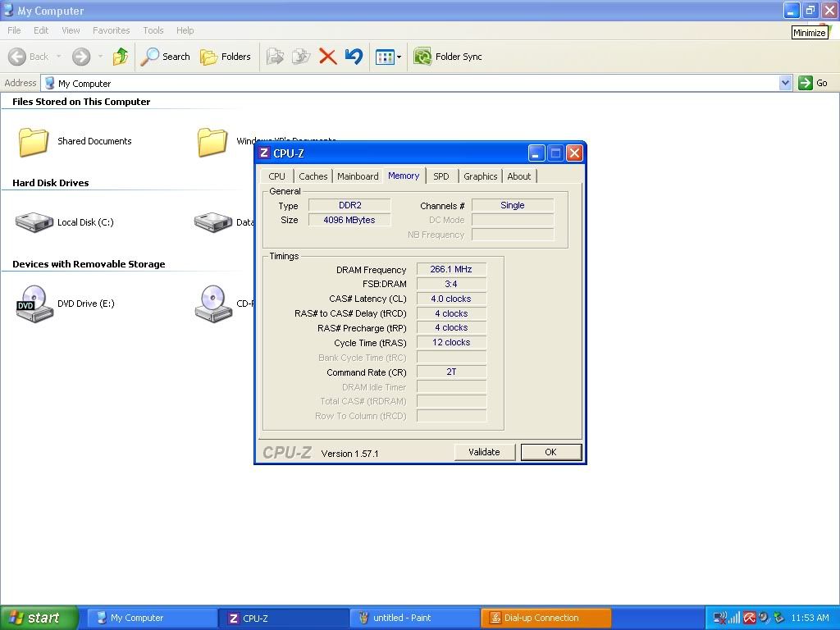
Task: Open Dial-up Connection taskbar button
Action: tap(546, 618)
